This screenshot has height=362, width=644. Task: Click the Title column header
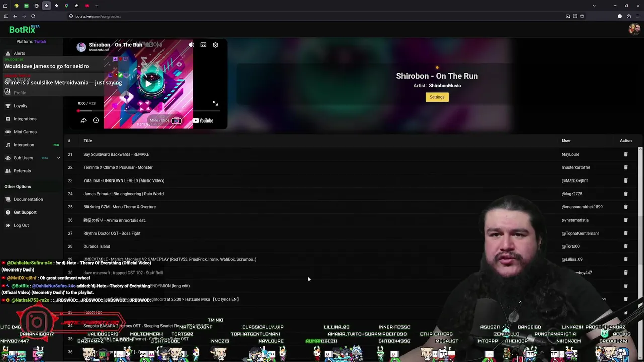click(88, 141)
